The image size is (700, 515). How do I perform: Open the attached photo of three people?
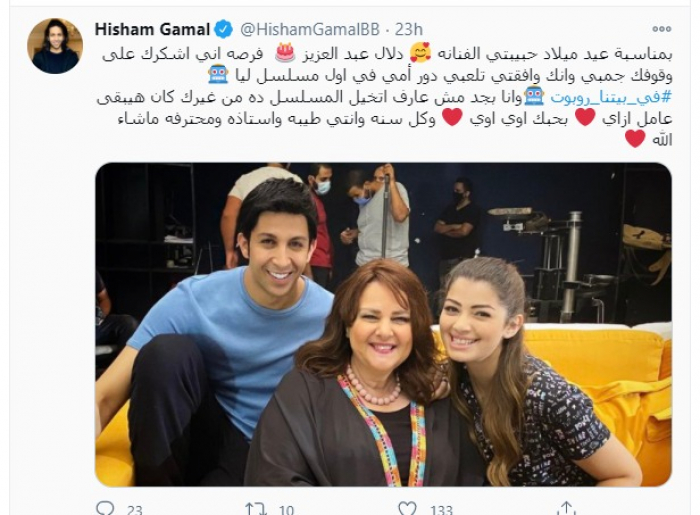click(383, 324)
